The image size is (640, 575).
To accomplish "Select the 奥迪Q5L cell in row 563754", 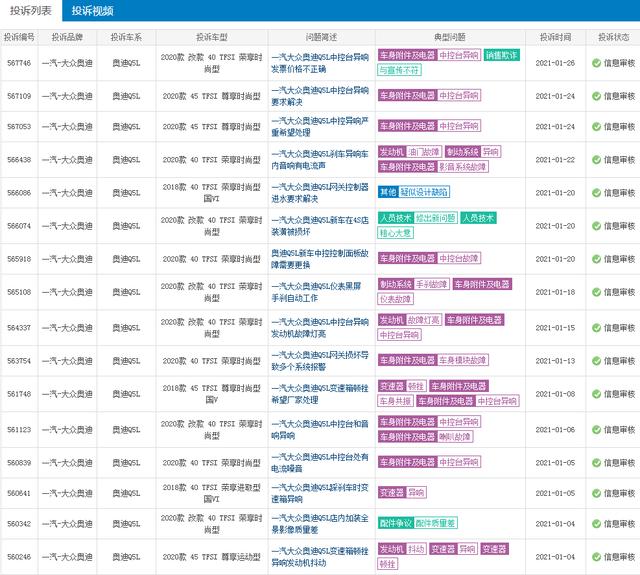I will pyautogui.click(x=126, y=361).
